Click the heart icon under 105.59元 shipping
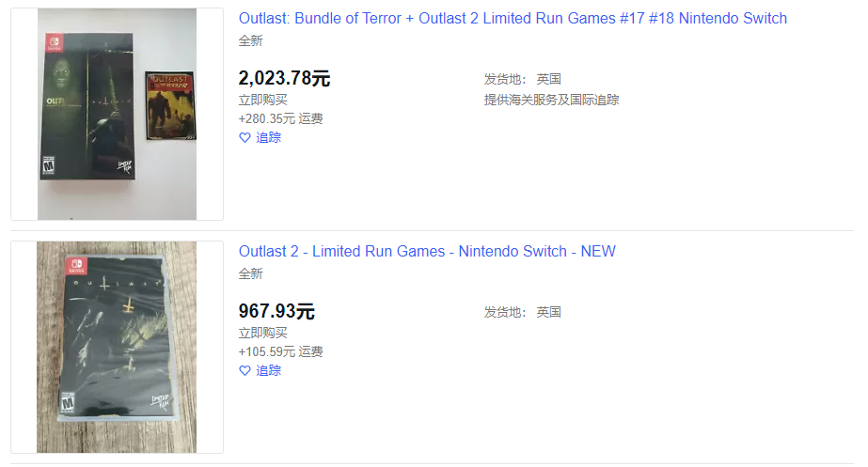 tap(245, 371)
